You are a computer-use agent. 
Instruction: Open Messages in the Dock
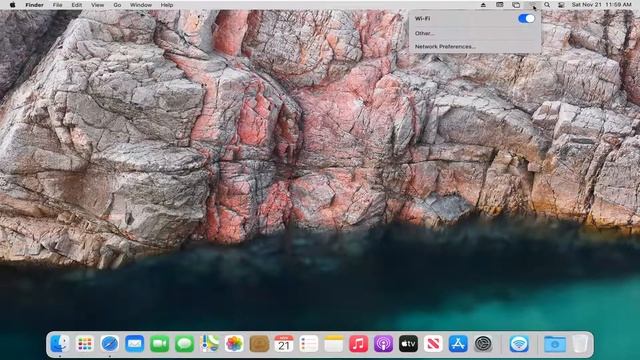184,344
